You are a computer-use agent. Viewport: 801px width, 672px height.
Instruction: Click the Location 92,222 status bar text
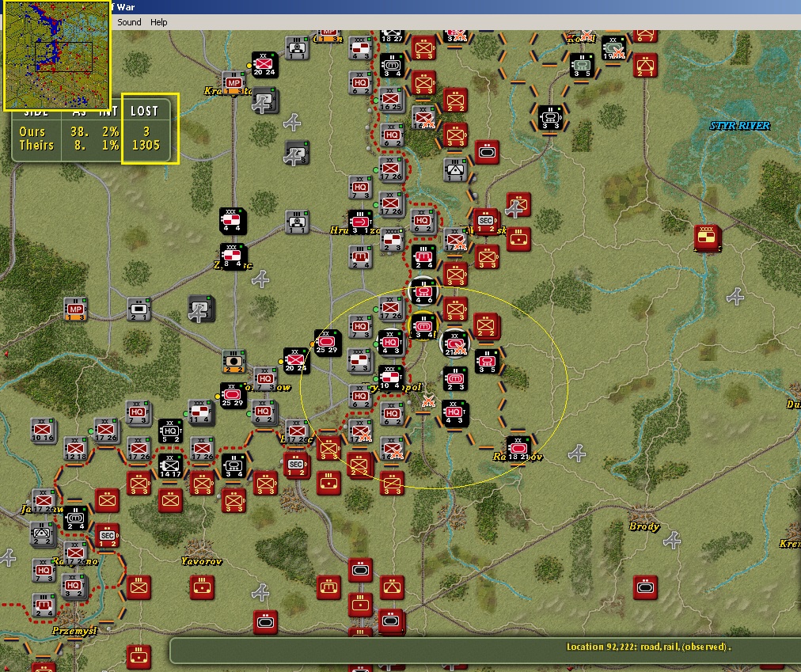[x=648, y=647]
